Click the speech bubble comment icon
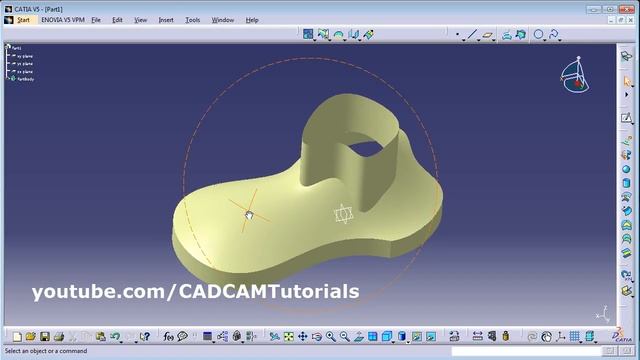Screen dimensions: 640x360 (182, 337)
